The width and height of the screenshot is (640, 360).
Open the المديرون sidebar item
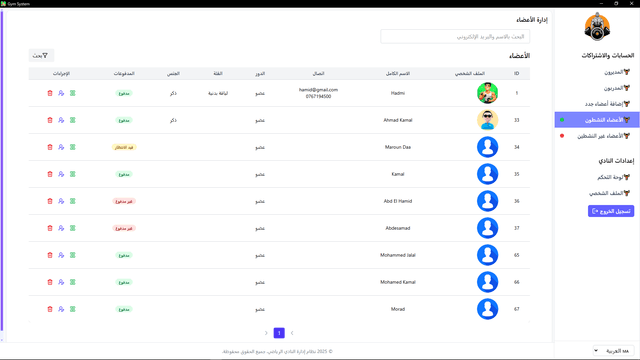(597, 72)
